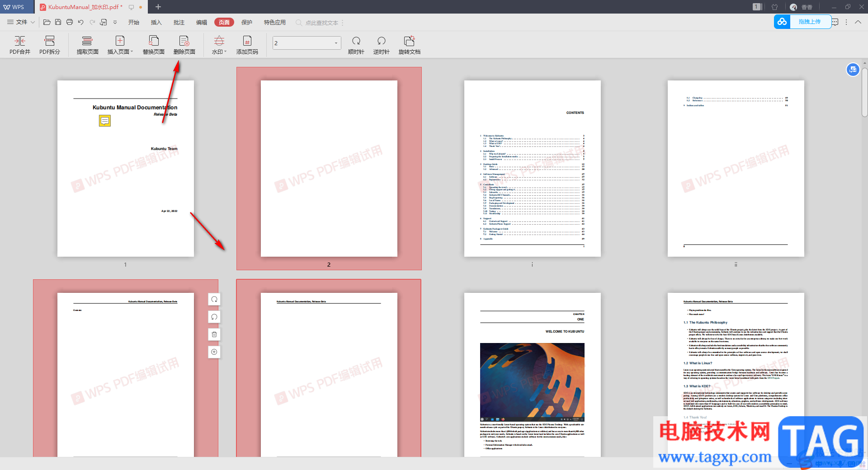The width and height of the screenshot is (868, 470).
Task: Select the Kubuntu Philosophy page thumbnail
Action: point(736,375)
